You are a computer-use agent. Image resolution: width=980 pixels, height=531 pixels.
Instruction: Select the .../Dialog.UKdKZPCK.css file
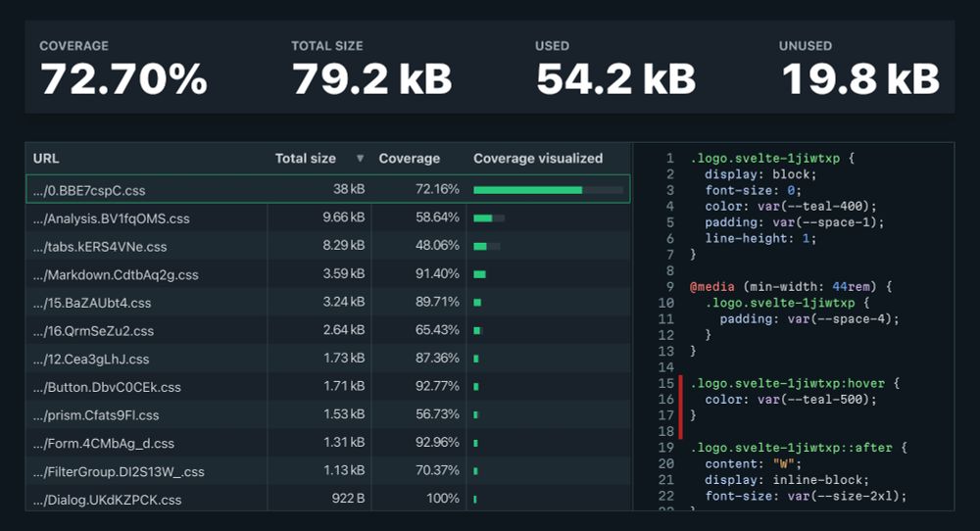click(108, 500)
